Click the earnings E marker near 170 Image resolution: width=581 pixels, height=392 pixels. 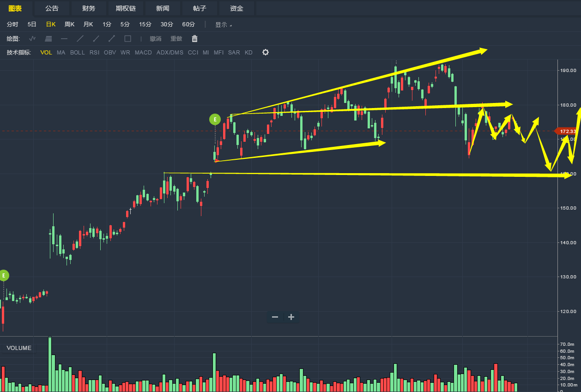coord(215,119)
